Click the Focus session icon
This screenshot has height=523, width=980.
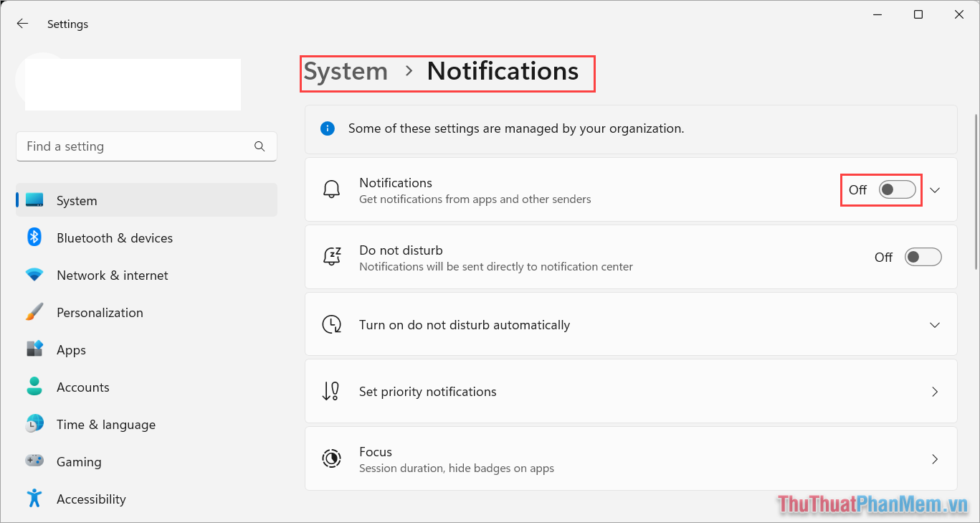332,458
